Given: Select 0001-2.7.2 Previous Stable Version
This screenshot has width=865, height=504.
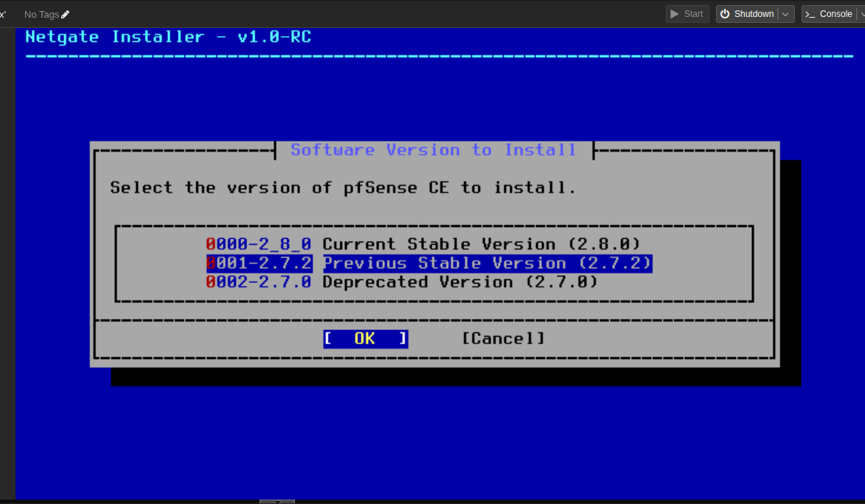Looking at the screenshot, I should [x=428, y=263].
